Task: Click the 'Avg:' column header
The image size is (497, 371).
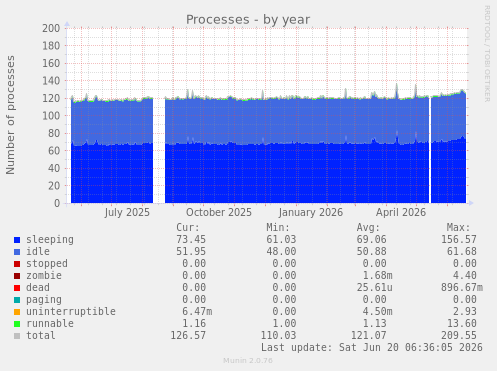Action: (368, 228)
